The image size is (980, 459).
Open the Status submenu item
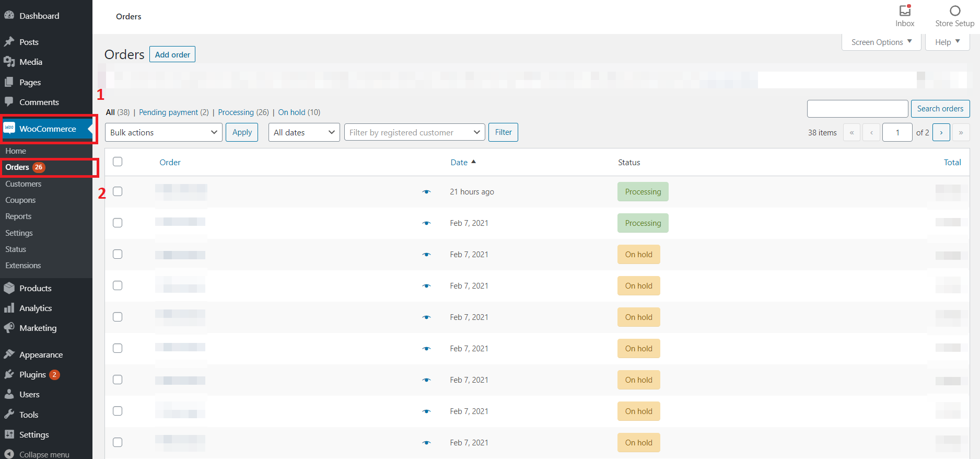[x=16, y=249]
